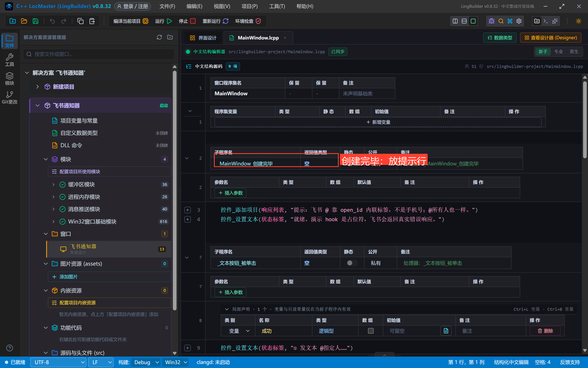Save using the green disk icon
This screenshot has height=368, width=588.
click(36, 21)
